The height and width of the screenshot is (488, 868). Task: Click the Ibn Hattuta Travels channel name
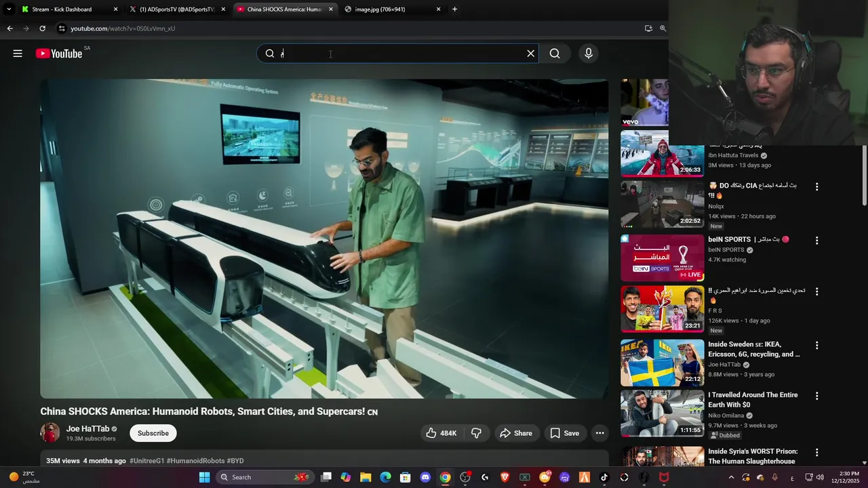[734, 155]
